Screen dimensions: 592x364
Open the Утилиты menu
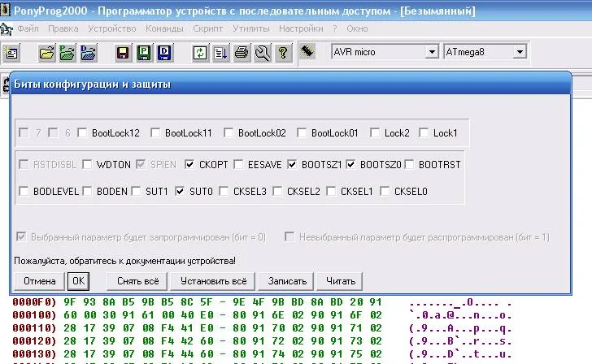(x=251, y=28)
